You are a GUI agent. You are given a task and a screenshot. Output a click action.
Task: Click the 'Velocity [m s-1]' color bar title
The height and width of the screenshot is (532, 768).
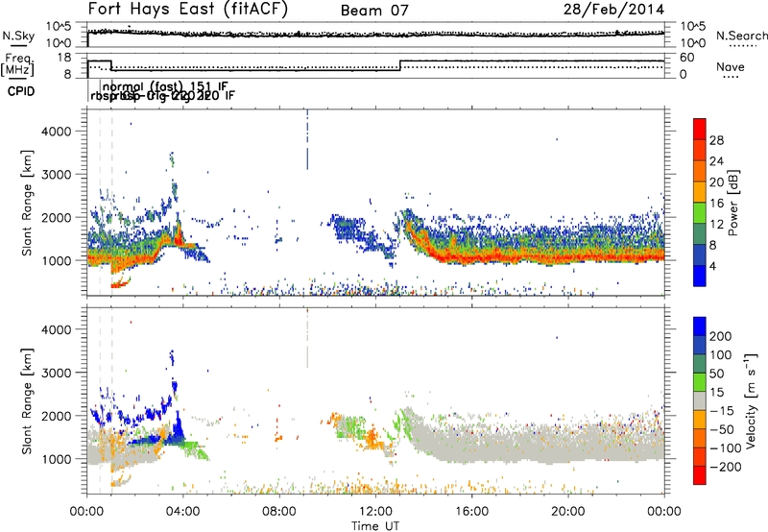751,400
